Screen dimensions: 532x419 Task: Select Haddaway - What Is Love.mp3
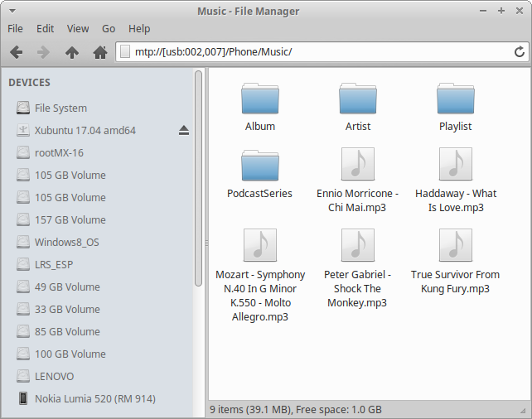pos(455,164)
